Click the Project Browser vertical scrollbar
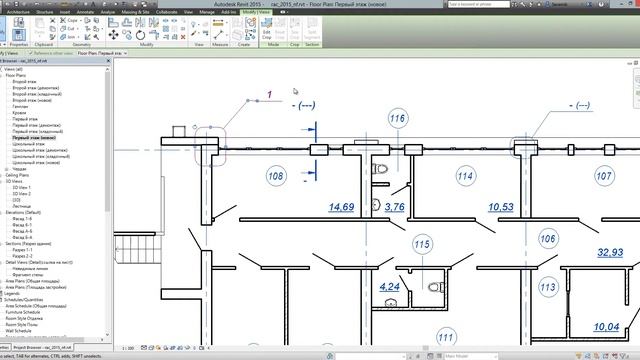The width and height of the screenshot is (640, 360). [x=107, y=143]
